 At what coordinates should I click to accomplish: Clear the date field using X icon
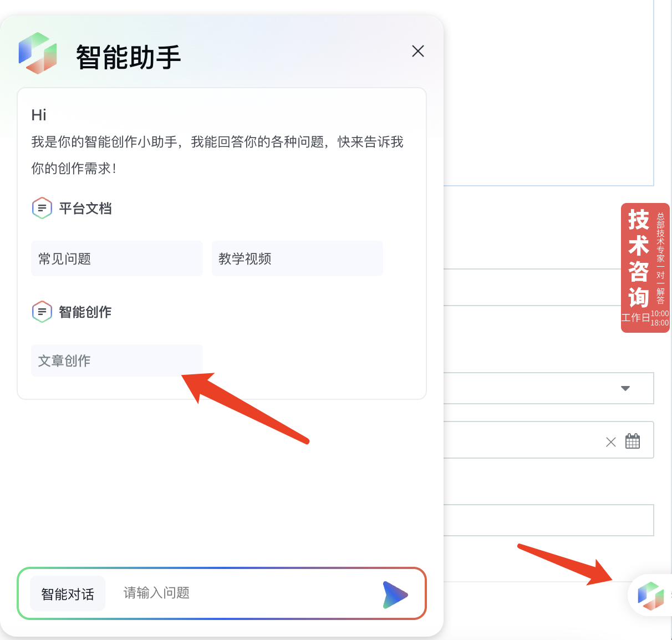pyautogui.click(x=610, y=442)
